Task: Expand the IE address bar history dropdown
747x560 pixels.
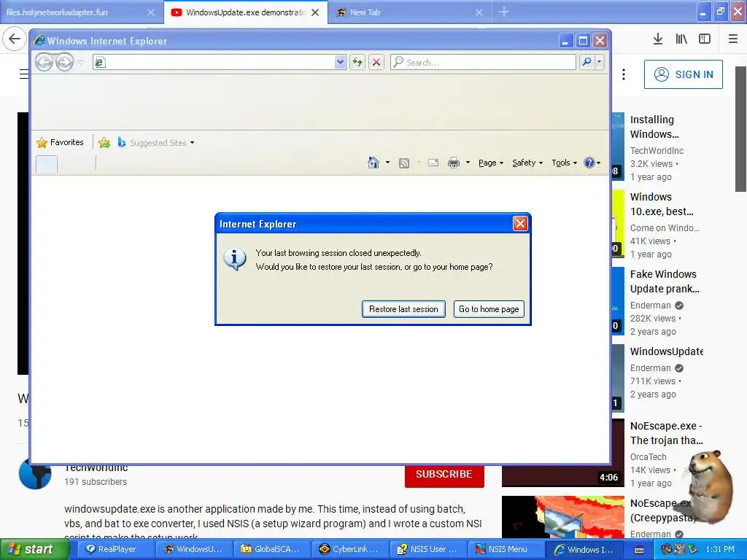Action: pyautogui.click(x=340, y=62)
